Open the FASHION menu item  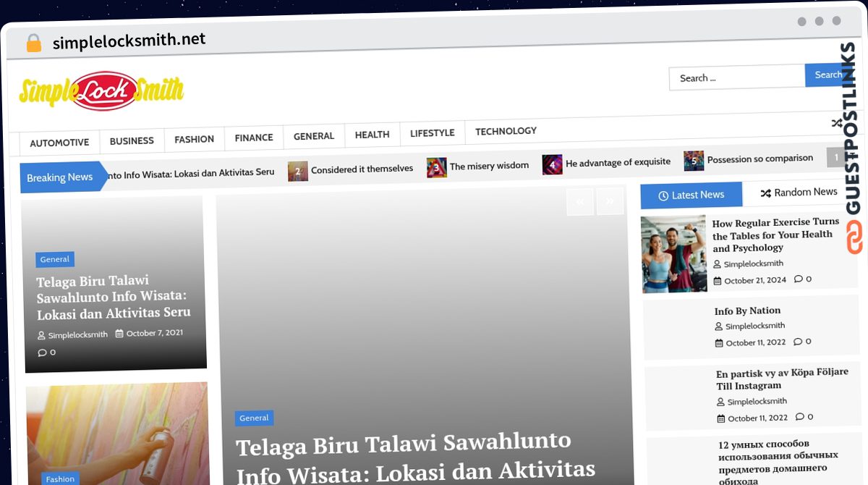pos(194,139)
